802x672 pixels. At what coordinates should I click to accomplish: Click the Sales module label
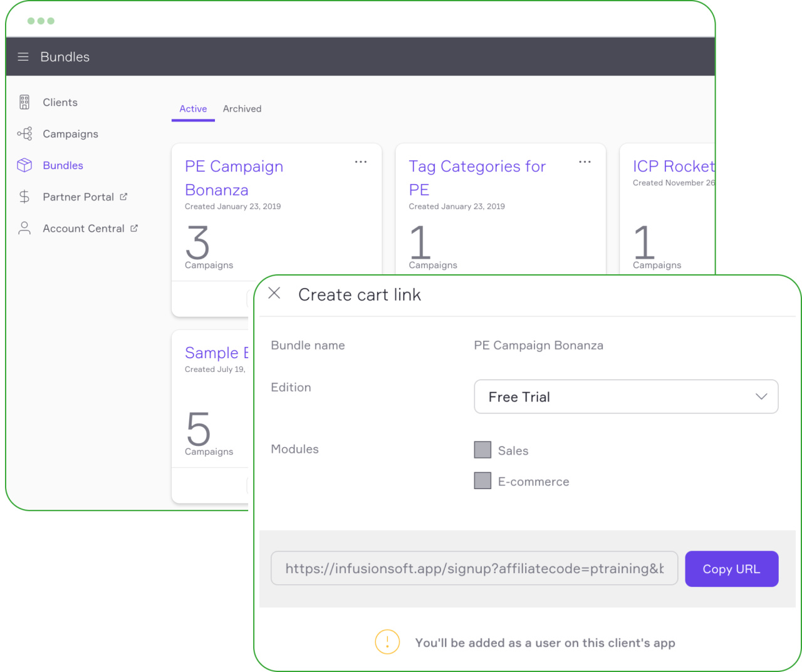[513, 450]
